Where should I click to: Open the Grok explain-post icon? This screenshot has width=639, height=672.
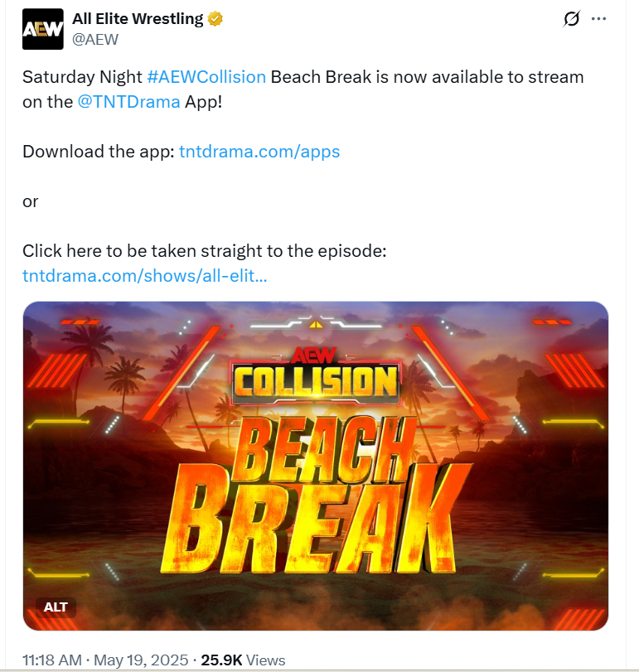click(571, 19)
